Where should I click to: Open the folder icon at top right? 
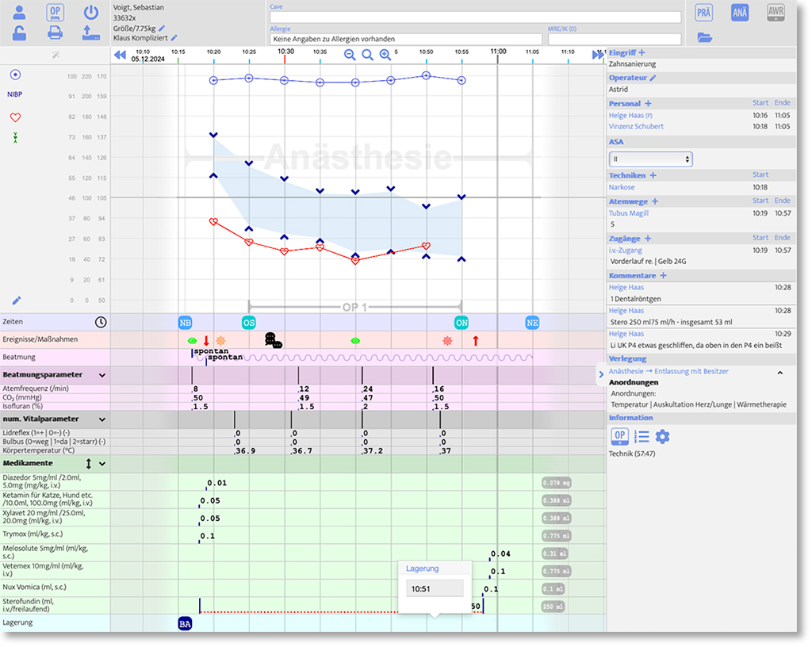[x=704, y=37]
